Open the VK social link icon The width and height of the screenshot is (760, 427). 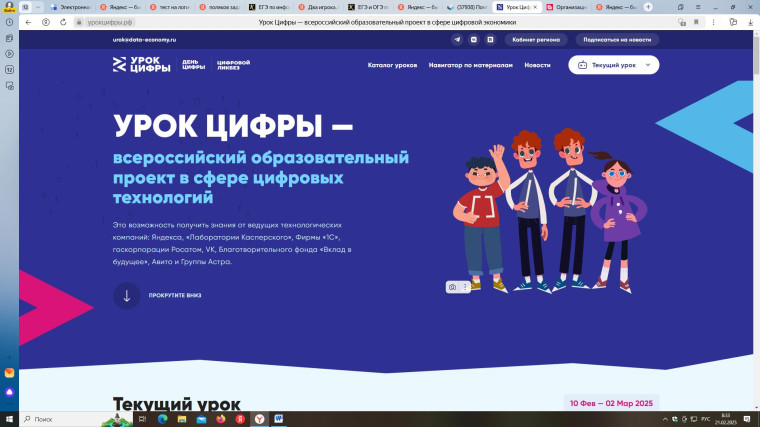pyautogui.click(x=474, y=40)
